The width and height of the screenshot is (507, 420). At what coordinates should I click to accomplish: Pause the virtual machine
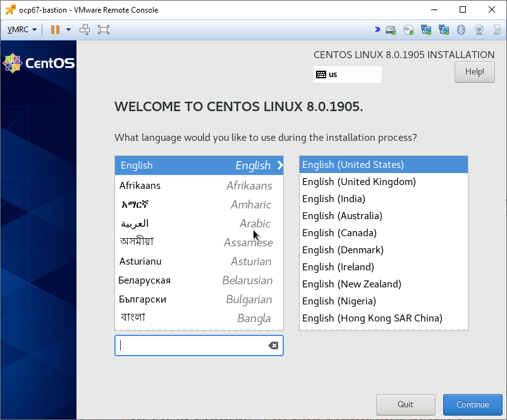point(55,30)
